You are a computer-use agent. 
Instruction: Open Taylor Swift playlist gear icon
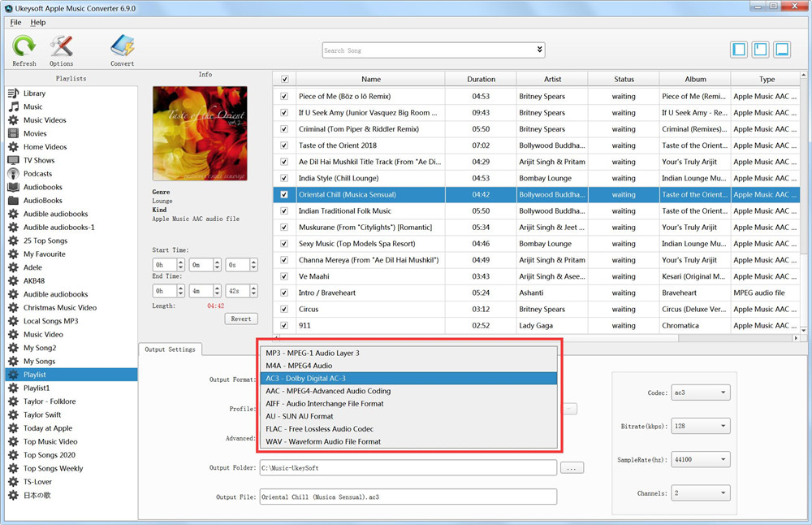(x=14, y=415)
